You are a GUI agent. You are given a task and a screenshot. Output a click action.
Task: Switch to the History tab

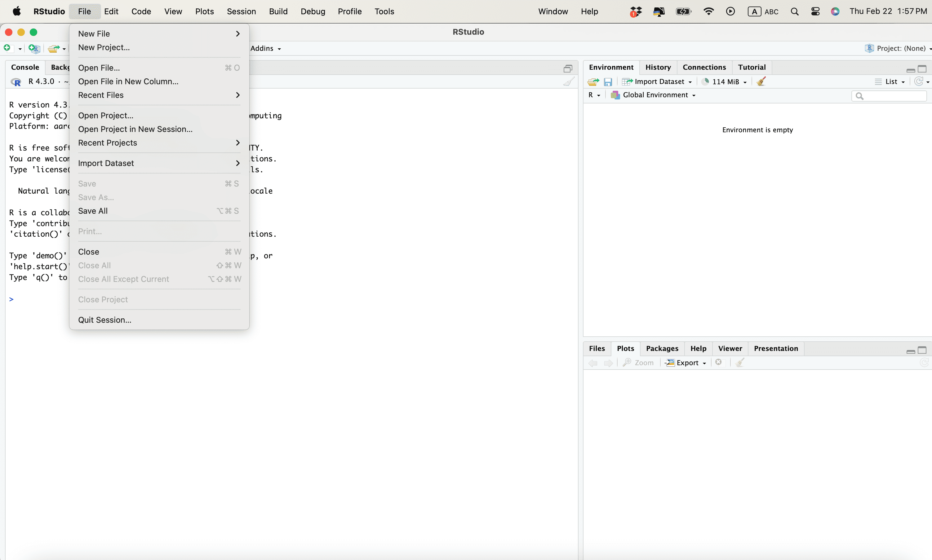coord(658,67)
